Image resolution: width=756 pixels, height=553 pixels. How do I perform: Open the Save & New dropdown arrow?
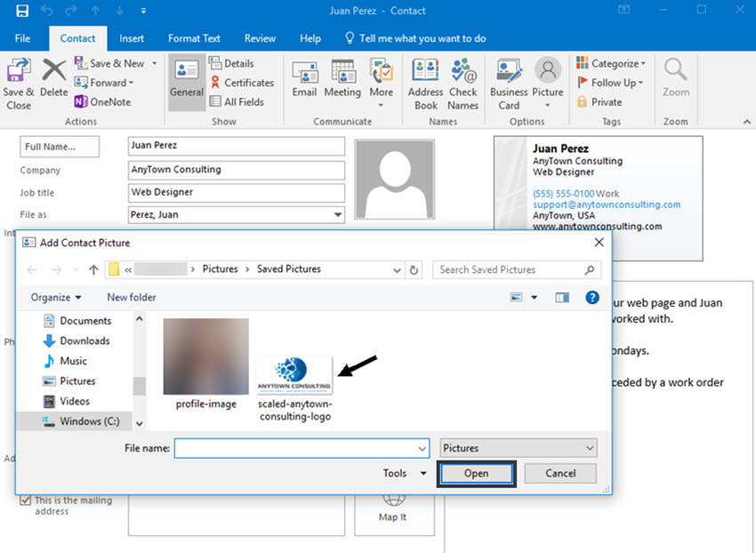(x=154, y=63)
